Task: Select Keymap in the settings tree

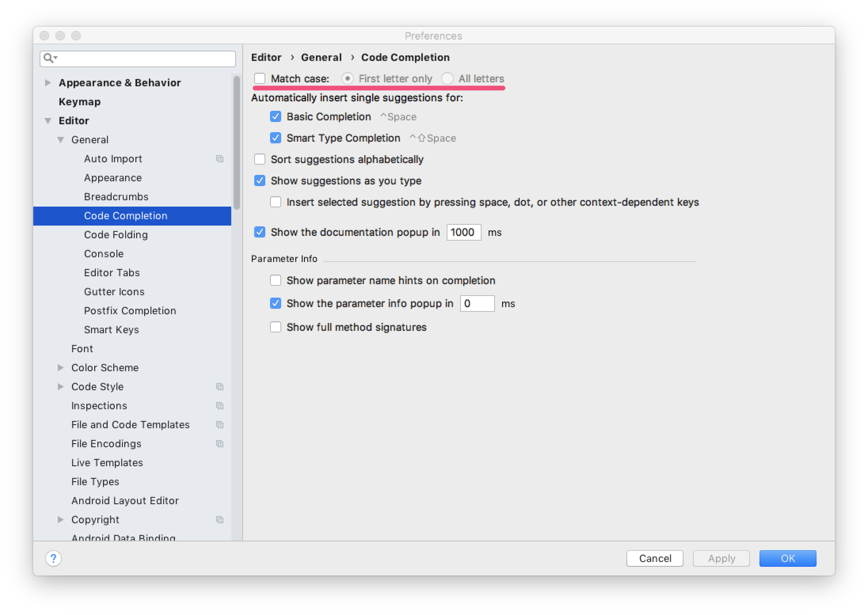Action: [x=80, y=102]
